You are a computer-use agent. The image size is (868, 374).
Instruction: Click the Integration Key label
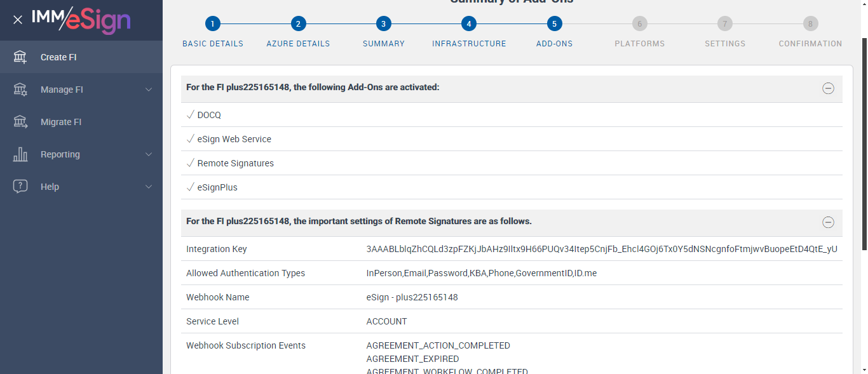(217, 249)
